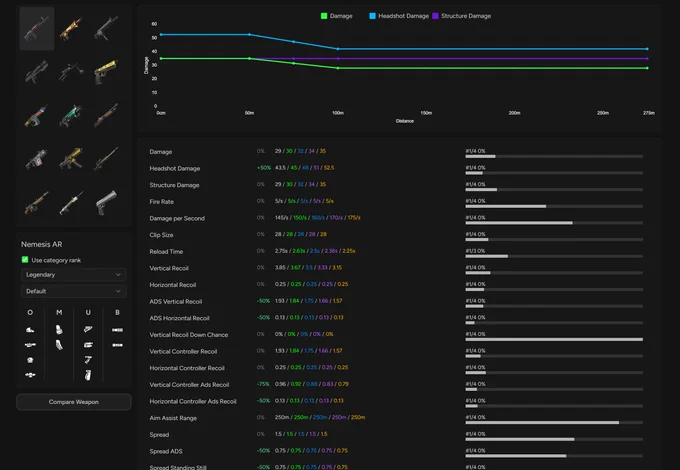Click the Reload Time stat label
The height and width of the screenshot is (470, 680).
tap(166, 251)
